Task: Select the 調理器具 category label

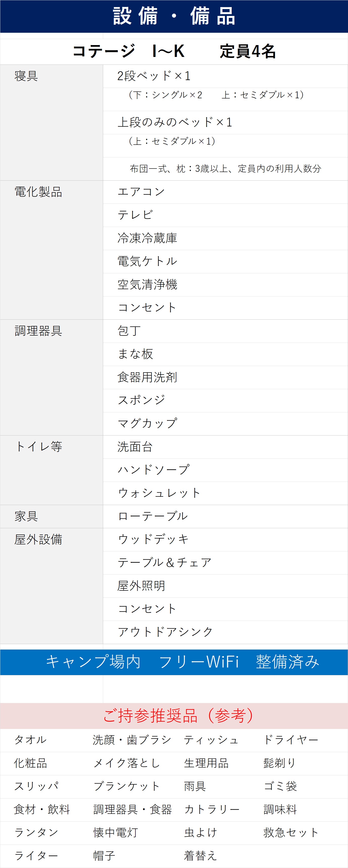Action: tap(38, 331)
